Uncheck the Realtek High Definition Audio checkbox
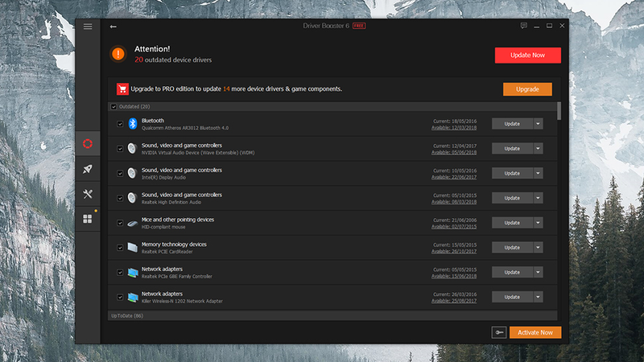This screenshot has width=644, height=362. pyautogui.click(x=120, y=198)
